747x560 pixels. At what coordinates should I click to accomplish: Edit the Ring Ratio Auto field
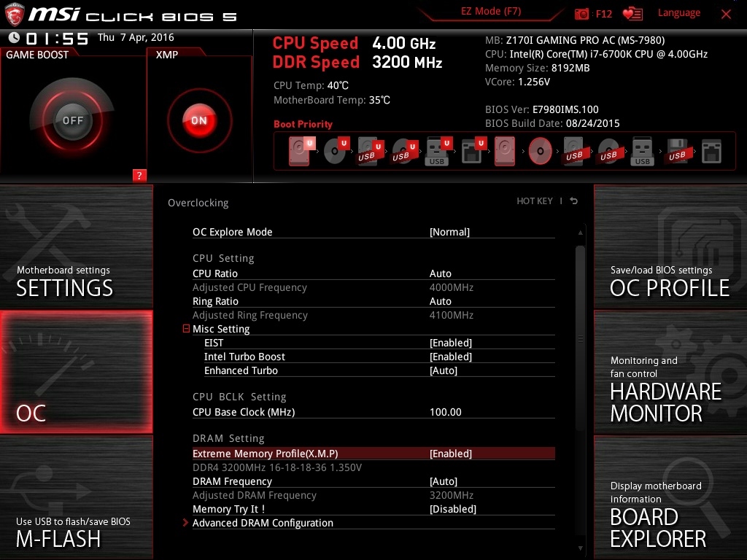point(440,301)
